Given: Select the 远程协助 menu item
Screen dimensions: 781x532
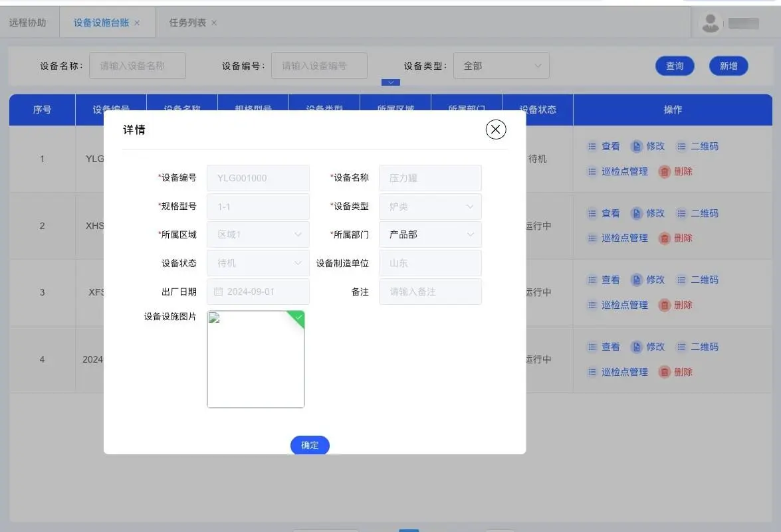Looking at the screenshot, I should [x=28, y=22].
